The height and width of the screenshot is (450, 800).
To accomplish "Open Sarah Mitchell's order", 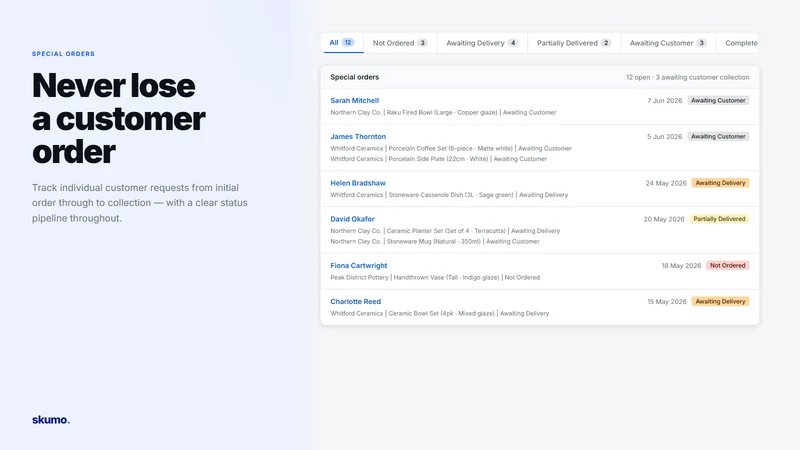I will (355, 101).
